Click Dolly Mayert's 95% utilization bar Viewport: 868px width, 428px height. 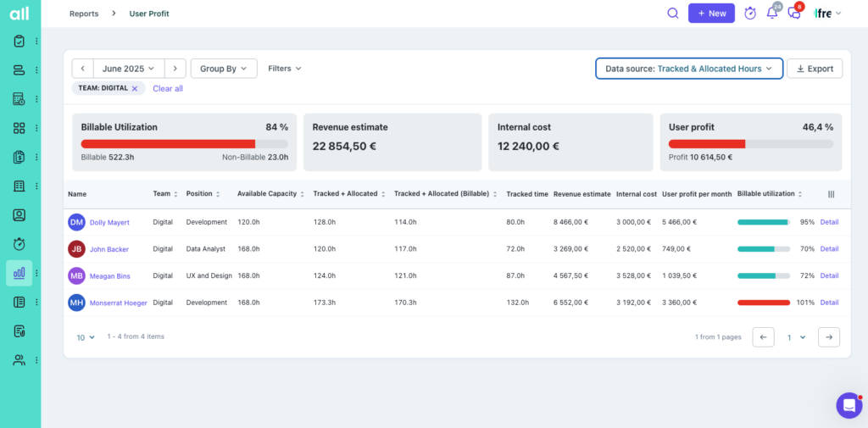tap(764, 222)
